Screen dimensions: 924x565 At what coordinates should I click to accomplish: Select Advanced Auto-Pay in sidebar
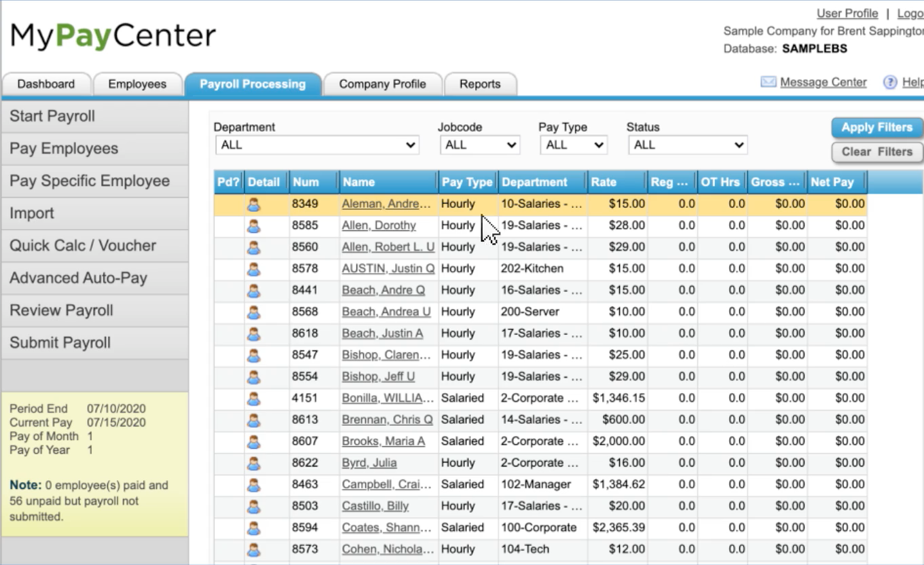95,278
